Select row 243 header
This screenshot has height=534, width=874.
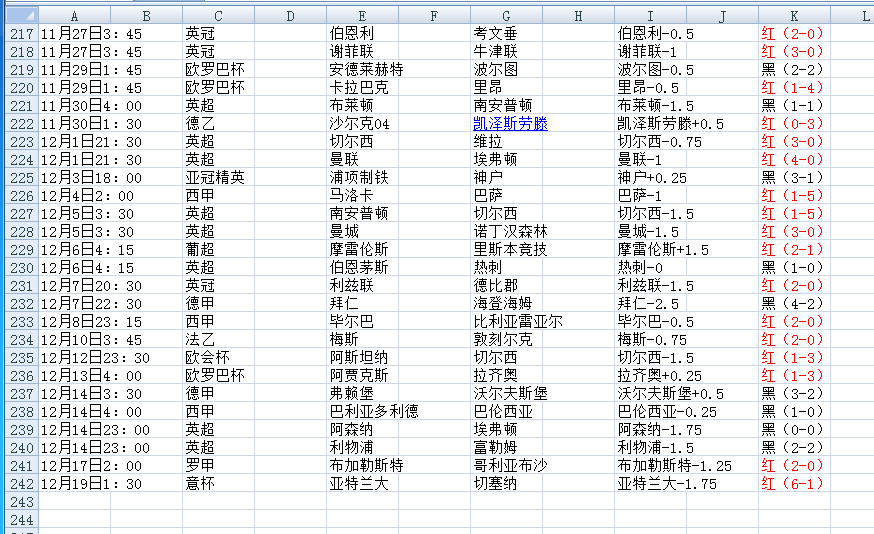coord(22,502)
